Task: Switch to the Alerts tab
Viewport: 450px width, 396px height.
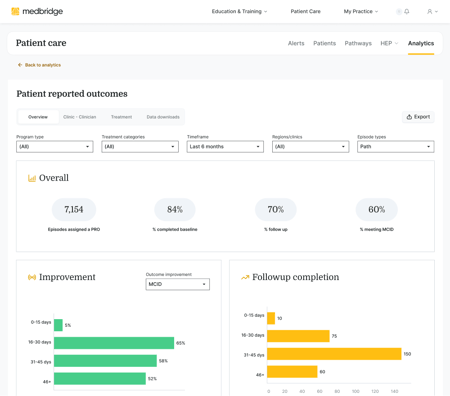Action: click(x=296, y=43)
